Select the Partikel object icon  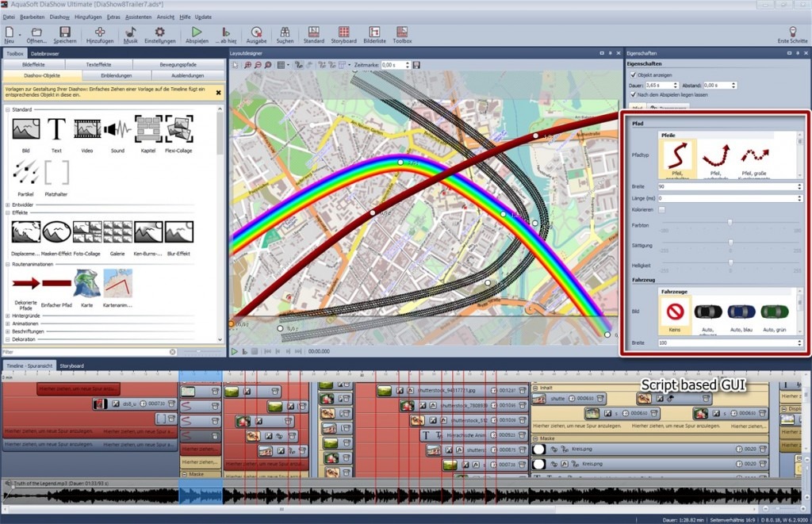click(25, 173)
